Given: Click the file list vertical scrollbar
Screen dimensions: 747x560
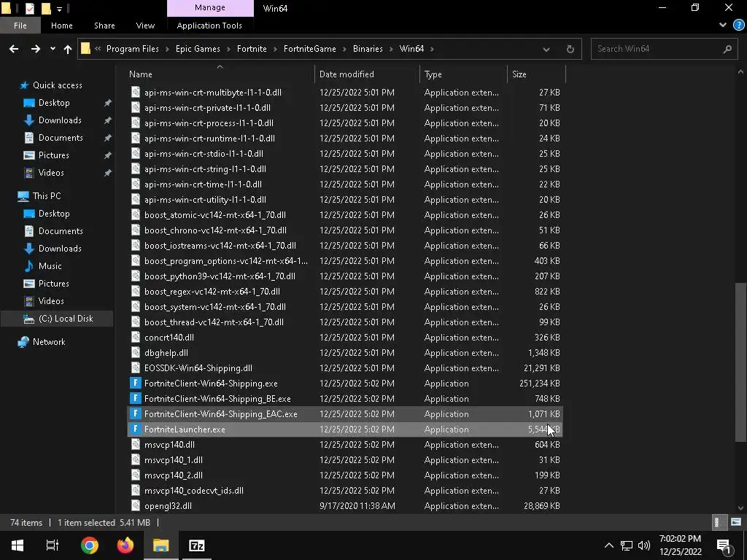Looking at the screenshot, I should coord(740,363).
